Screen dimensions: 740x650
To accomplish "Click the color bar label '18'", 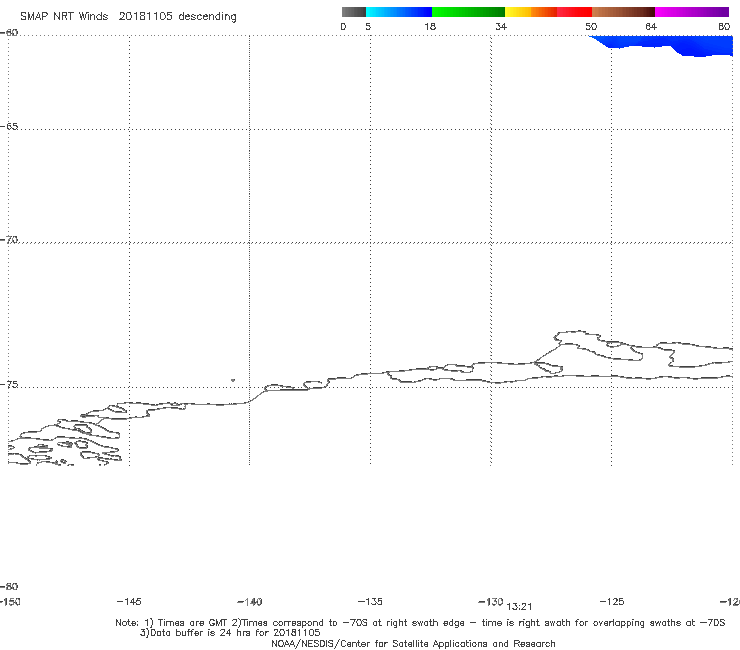I will pyautogui.click(x=430, y=27).
